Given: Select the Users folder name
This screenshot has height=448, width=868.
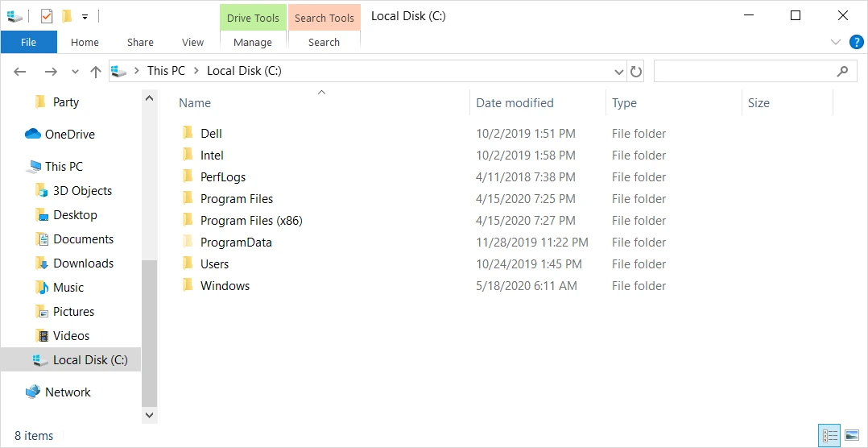Looking at the screenshot, I should click(214, 264).
